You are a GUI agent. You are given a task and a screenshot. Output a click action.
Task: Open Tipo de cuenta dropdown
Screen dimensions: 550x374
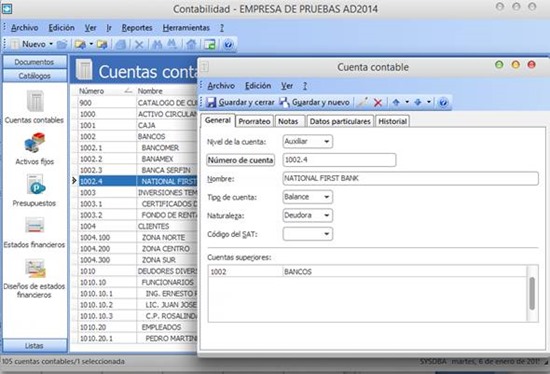(308, 197)
